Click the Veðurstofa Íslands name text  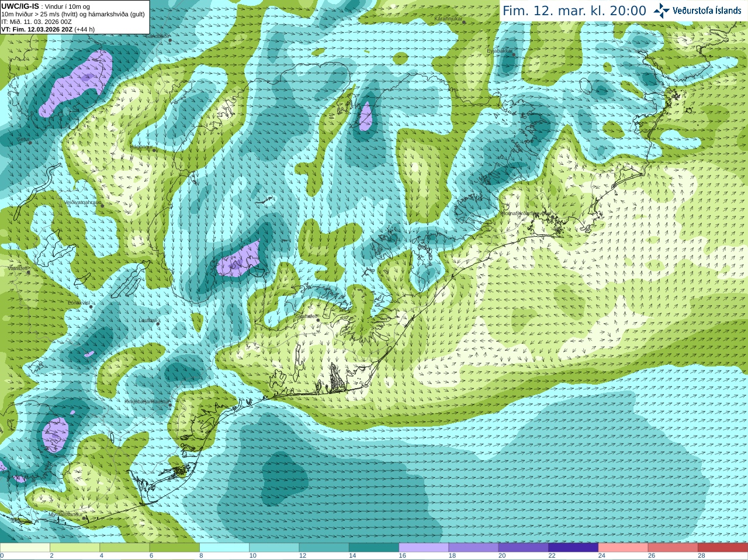coord(707,11)
